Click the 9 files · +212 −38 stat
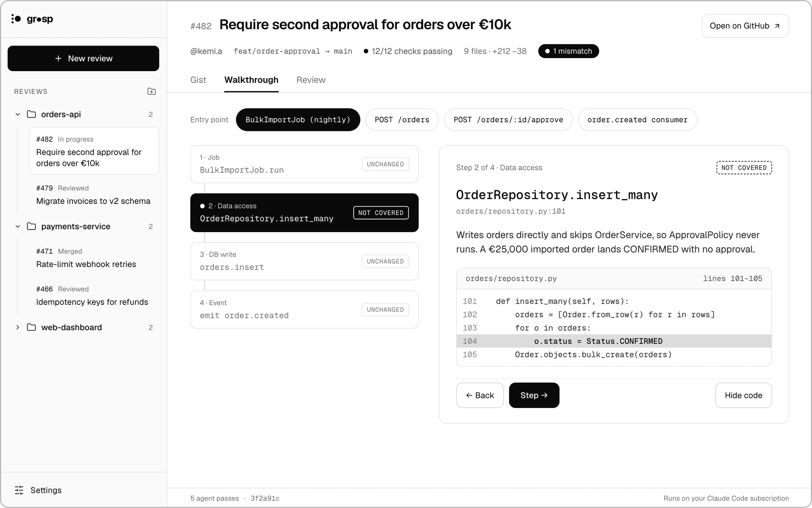Screen dimensions: 812x508 [x=495, y=51]
